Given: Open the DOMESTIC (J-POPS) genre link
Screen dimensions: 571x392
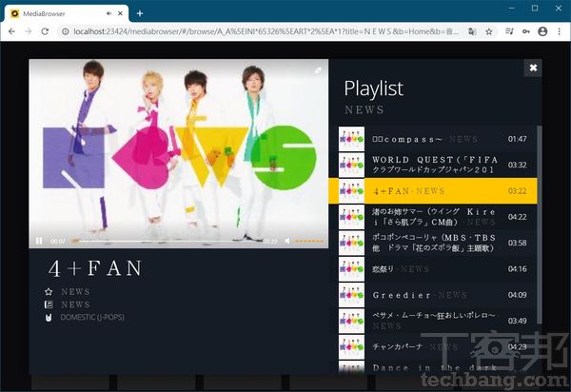Looking at the screenshot, I should [x=92, y=317].
